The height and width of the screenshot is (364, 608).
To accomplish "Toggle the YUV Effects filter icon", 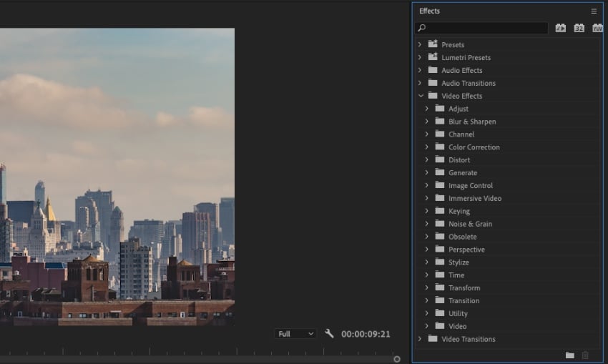I will point(597,28).
